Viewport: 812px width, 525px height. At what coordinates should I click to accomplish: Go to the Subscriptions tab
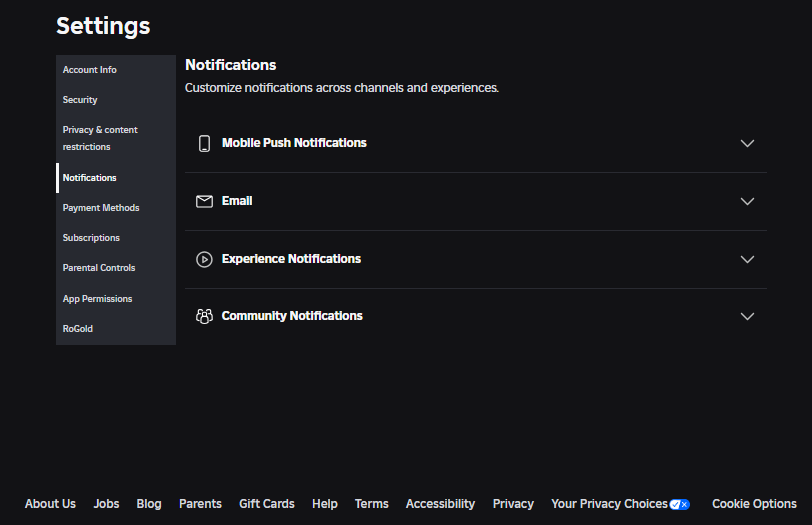click(91, 238)
